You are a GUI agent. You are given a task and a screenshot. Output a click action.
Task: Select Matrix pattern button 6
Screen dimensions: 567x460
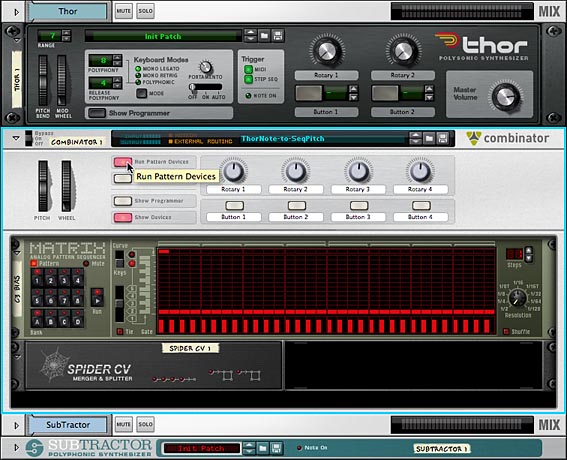click(x=50, y=299)
